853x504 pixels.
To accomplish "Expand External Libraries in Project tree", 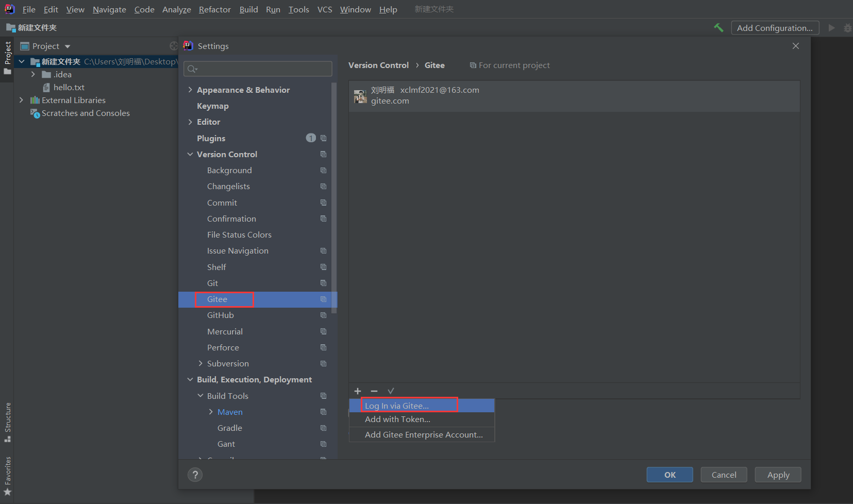I will (x=21, y=100).
